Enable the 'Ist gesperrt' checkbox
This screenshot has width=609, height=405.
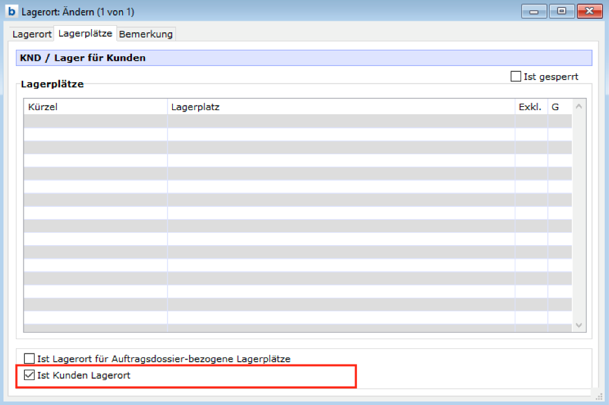tap(516, 76)
